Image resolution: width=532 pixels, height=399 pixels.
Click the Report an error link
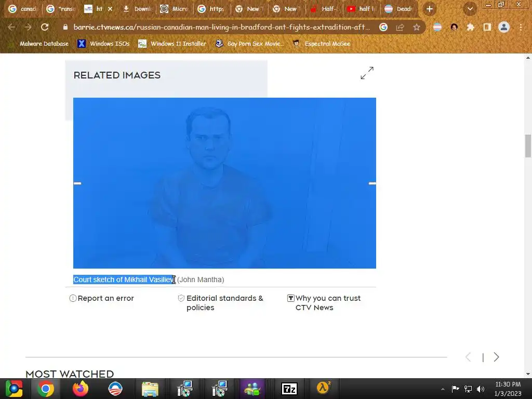[102, 298]
